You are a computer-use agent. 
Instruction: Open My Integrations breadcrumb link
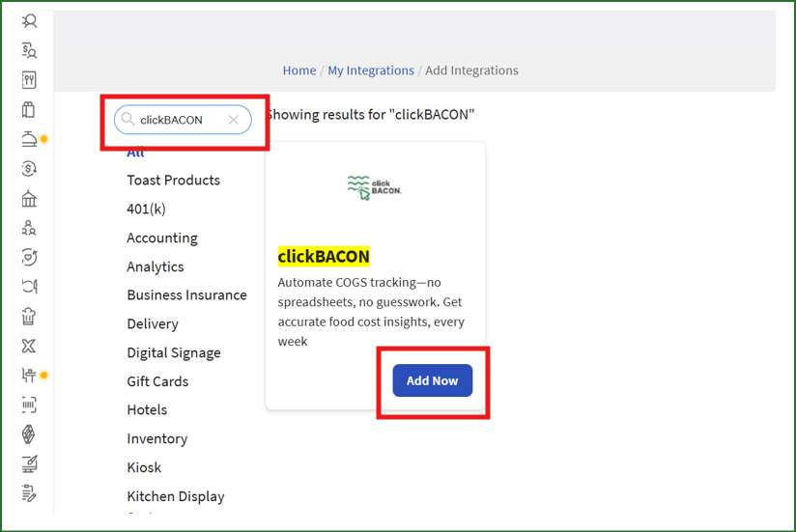pos(371,70)
